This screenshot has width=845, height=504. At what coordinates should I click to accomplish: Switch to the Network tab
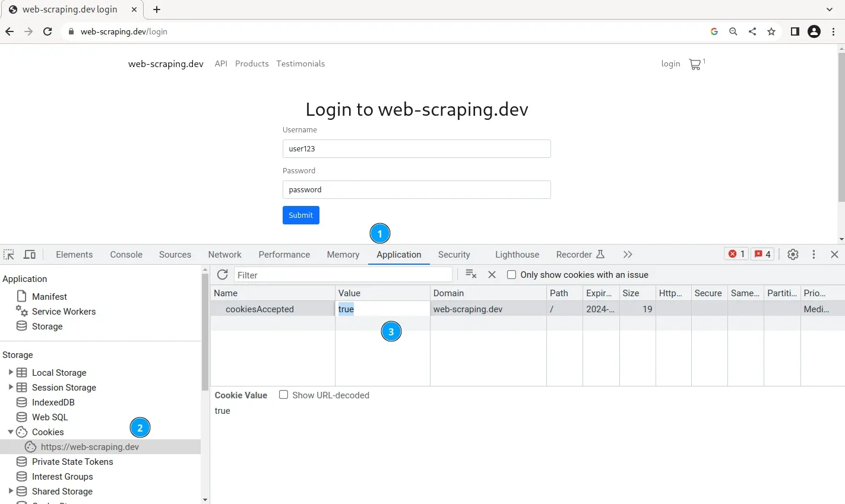click(x=224, y=254)
